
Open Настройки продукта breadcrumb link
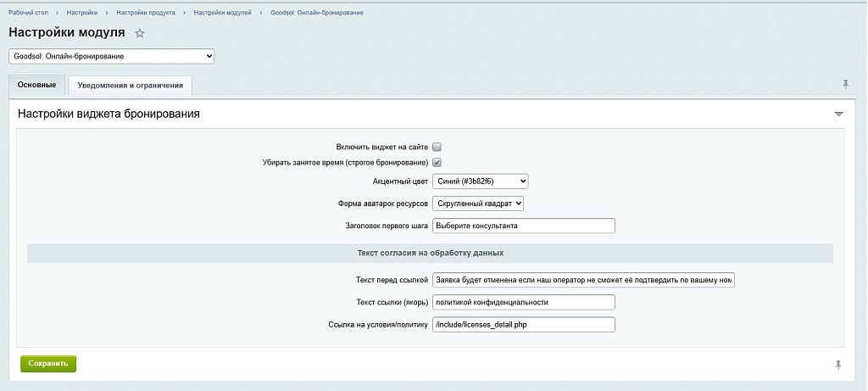[x=146, y=12]
